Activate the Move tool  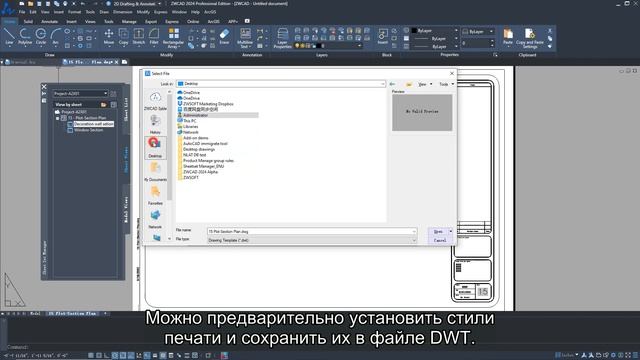click(109, 36)
